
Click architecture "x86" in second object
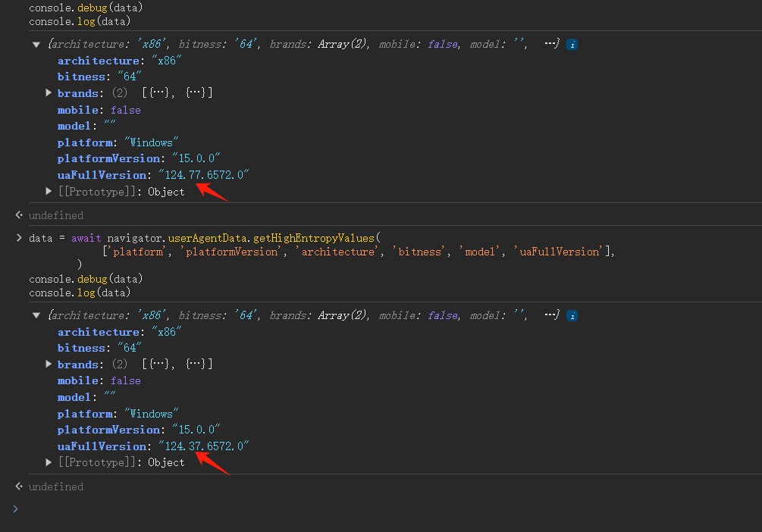[x=167, y=332]
